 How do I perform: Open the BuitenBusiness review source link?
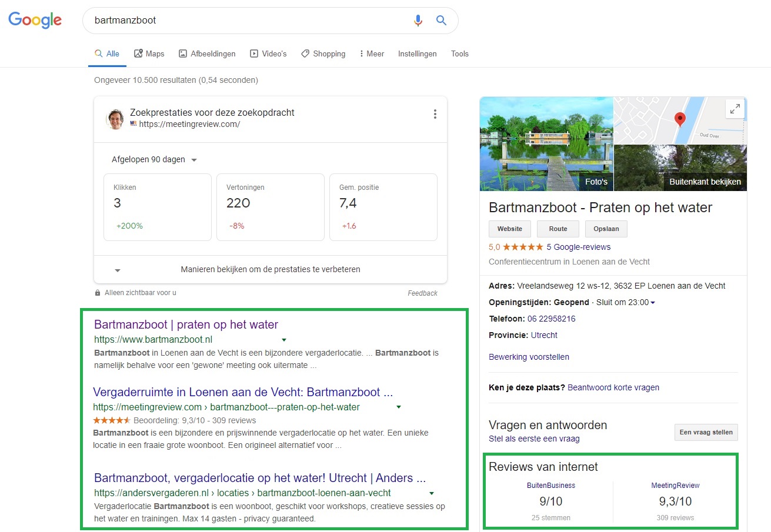[x=551, y=486]
